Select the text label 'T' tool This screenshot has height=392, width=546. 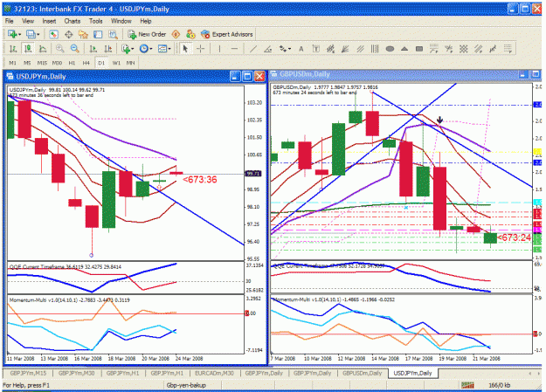(x=316, y=49)
